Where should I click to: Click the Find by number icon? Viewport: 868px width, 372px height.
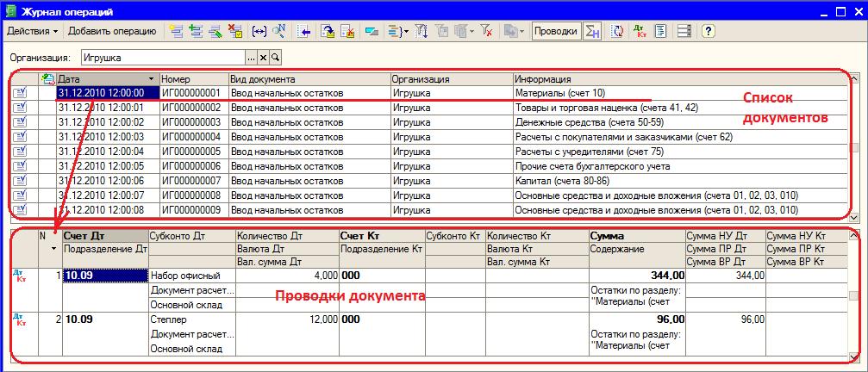coord(278,32)
